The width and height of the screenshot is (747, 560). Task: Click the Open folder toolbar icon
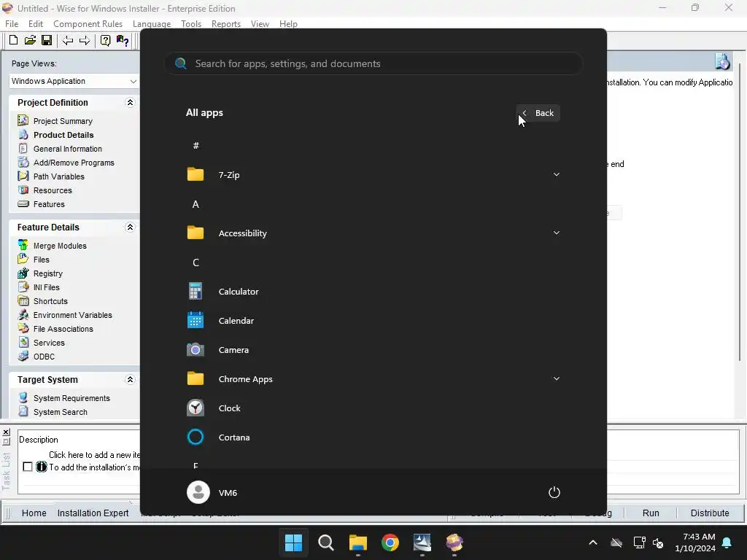click(x=30, y=41)
